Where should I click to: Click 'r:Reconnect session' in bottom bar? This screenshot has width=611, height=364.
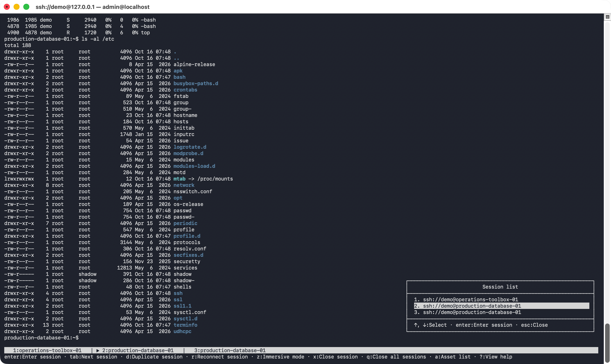click(x=220, y=357)
